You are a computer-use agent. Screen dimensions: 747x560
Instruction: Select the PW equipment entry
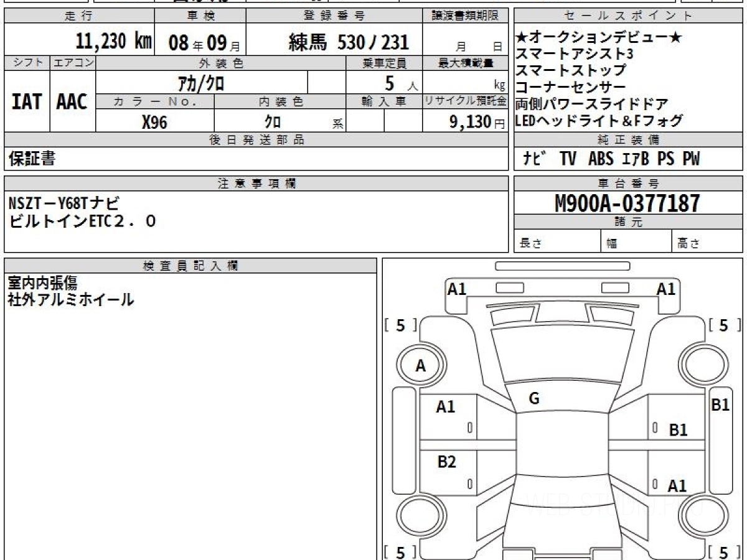(690, 159)
